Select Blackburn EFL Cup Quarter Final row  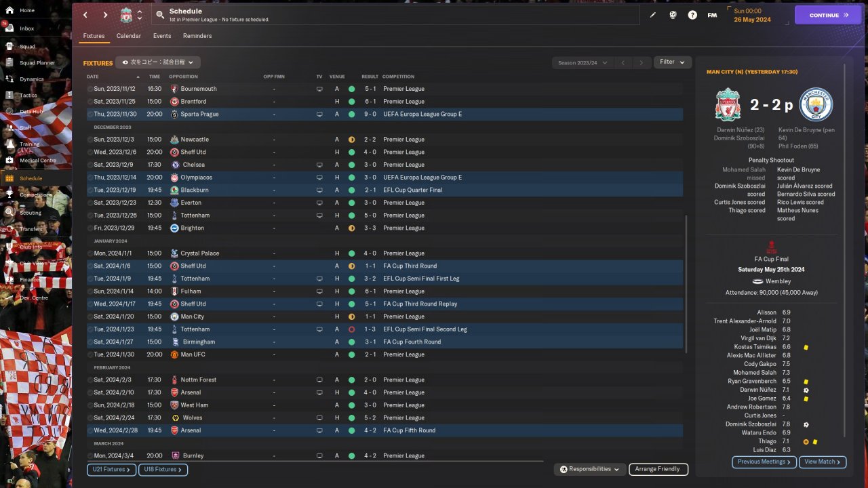384,190
